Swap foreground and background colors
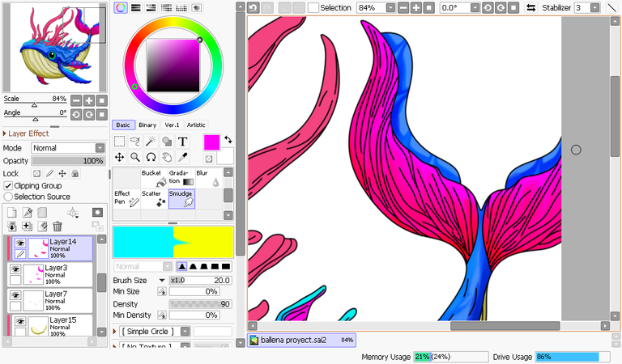This screenshot has width=622, height=364. tap(228, 139)
